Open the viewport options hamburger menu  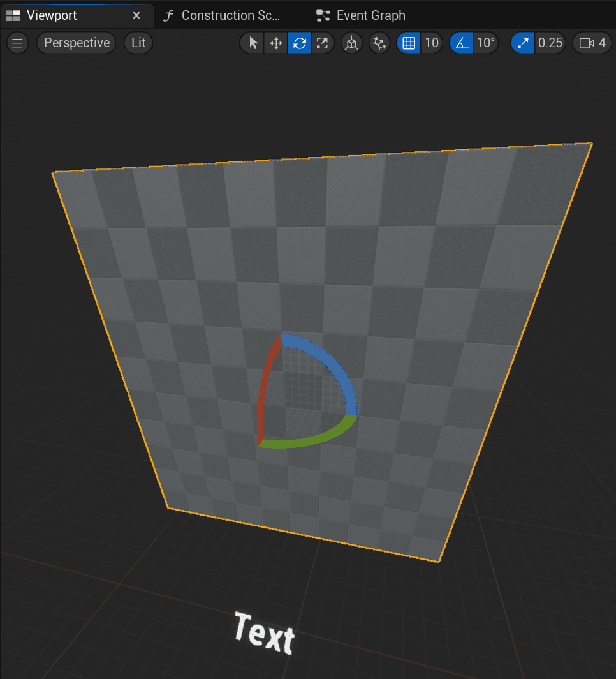[x=17, y=43]
